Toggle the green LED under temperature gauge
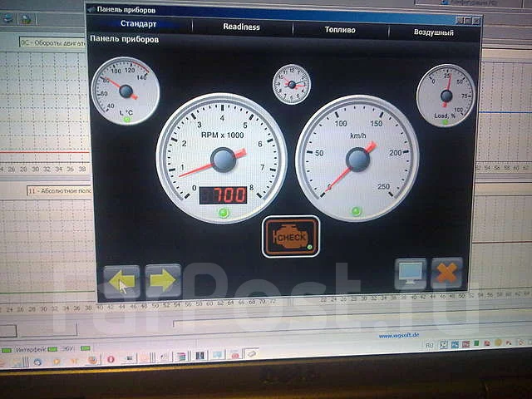Image resolution: width=532 pixels, height=399 pixels. pos(127,120)
